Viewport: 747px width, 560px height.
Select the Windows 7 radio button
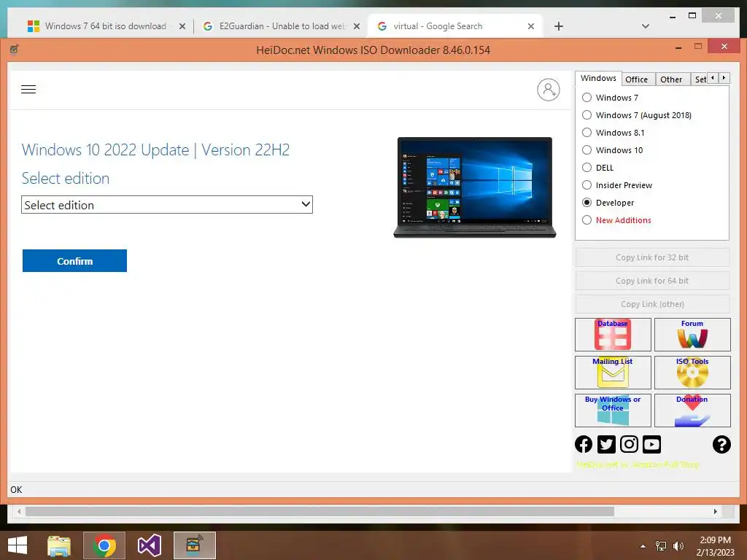click(x=587, y=97)
